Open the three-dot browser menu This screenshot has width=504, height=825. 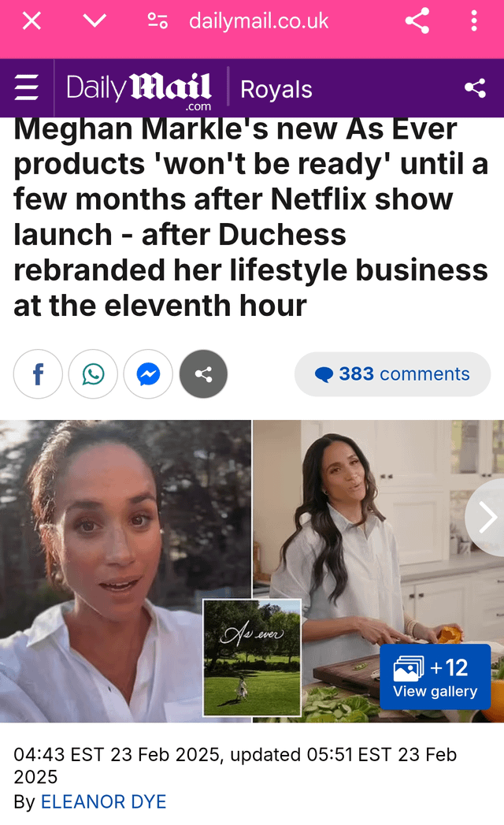point(474,21)
